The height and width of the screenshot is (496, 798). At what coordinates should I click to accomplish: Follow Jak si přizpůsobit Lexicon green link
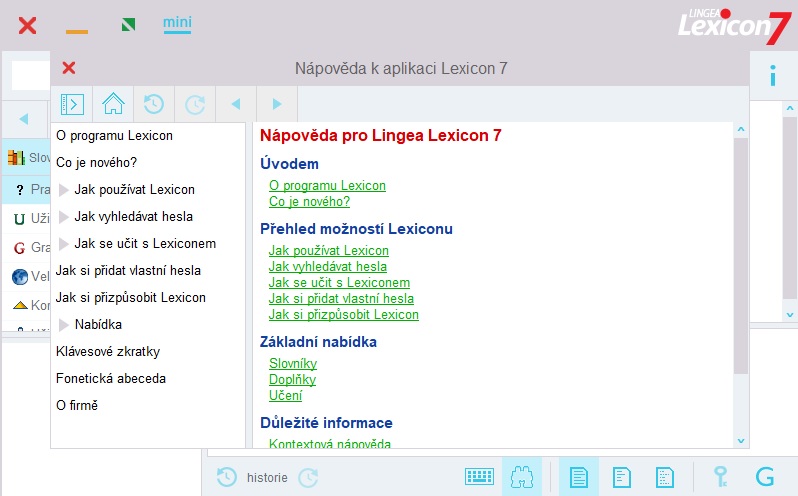tap(344, 315)
